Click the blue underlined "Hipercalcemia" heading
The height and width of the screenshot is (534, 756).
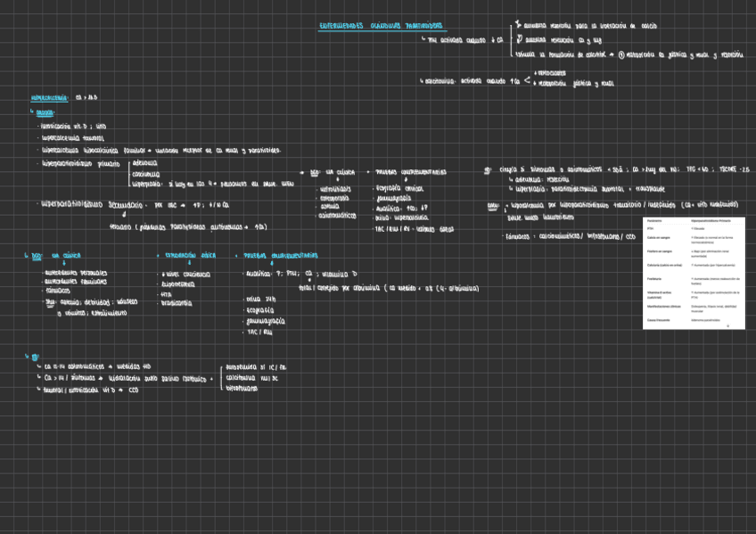[x=49, y=98]
